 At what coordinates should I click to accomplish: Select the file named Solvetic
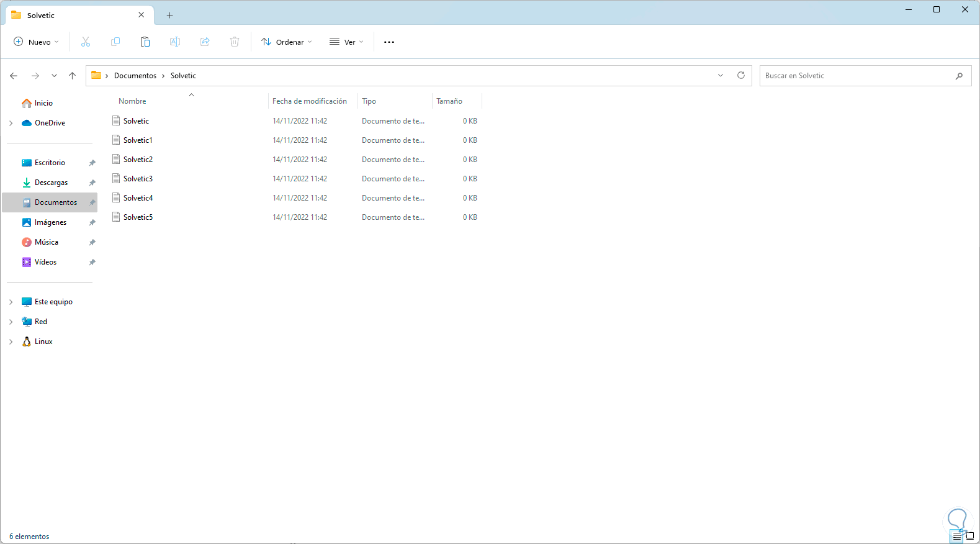(136, 121)
